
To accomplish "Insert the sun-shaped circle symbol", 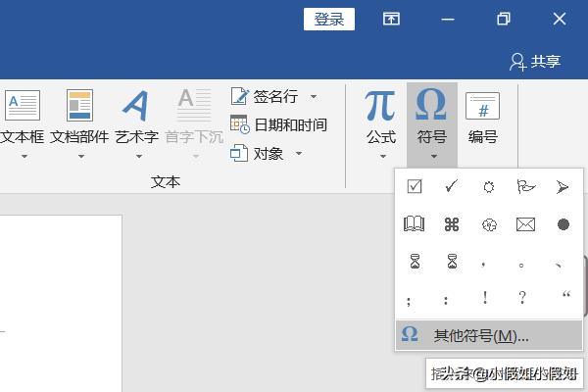I will pos(489,187).
